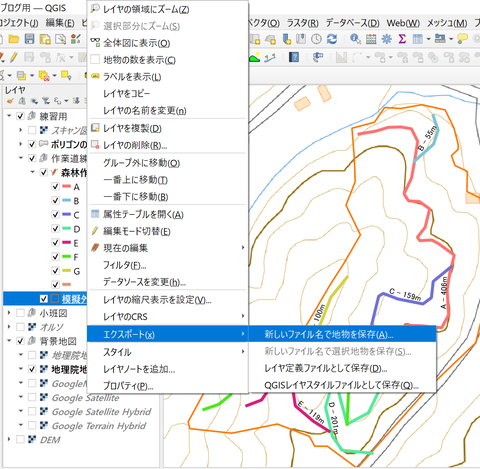The image size is (480, 469).
Task: Click the red A legend color swatch
Action: click(x=66, y=186)
